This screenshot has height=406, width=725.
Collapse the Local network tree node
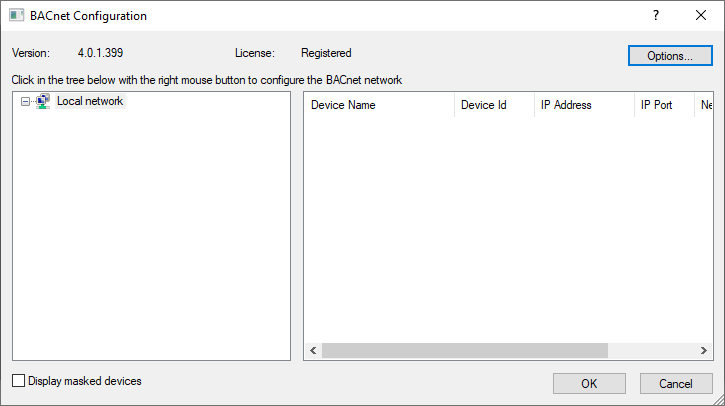pos(26,102)
